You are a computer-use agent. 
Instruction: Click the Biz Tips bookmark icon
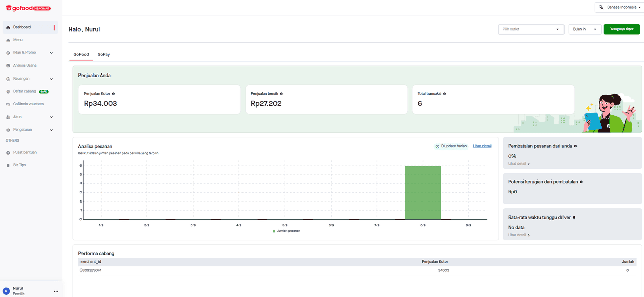(x=8, y=165)
